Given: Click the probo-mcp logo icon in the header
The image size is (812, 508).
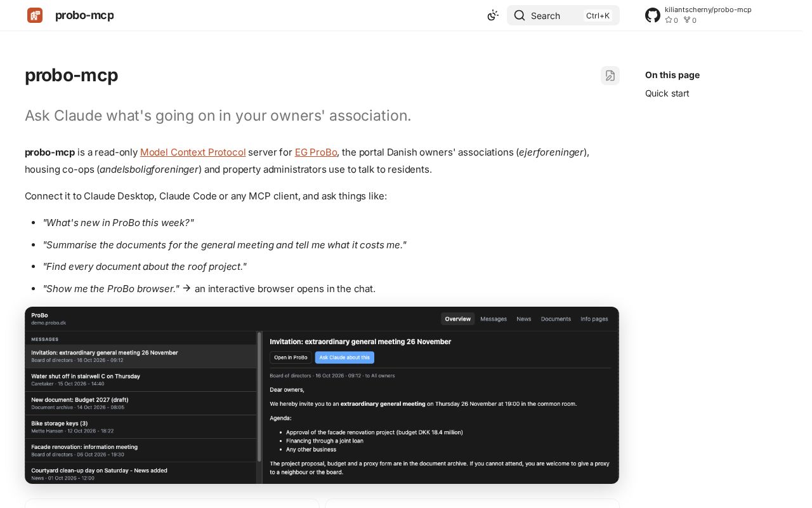Looking at the screenshot, I should (35, 15).
